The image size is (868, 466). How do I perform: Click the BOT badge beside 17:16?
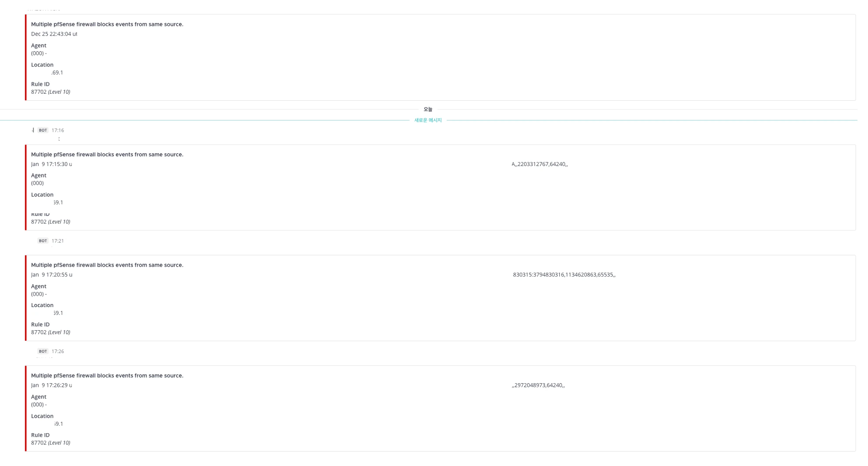(42, 130)
